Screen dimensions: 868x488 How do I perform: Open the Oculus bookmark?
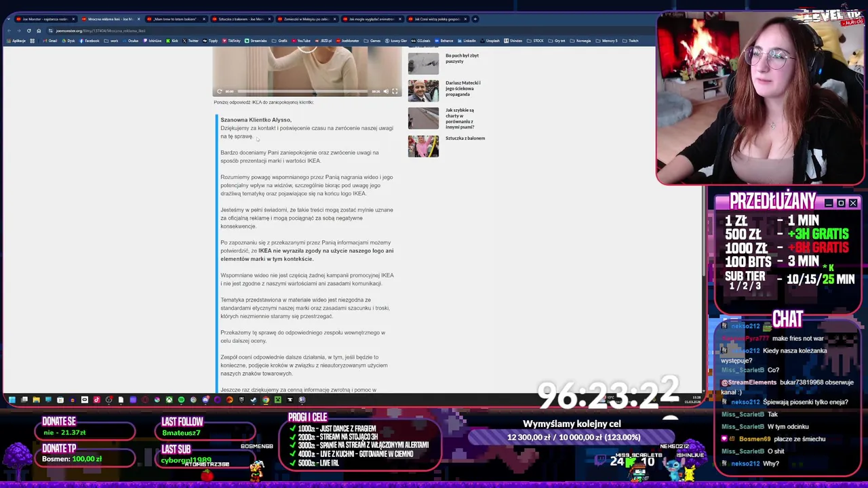pyautogui.click(x=131, y=41)
